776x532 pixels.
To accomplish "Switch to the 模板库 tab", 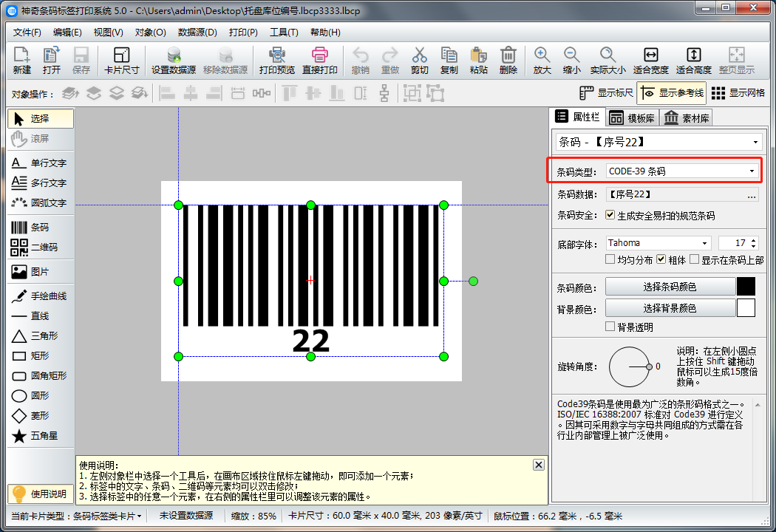I will [x=632, y=117].
